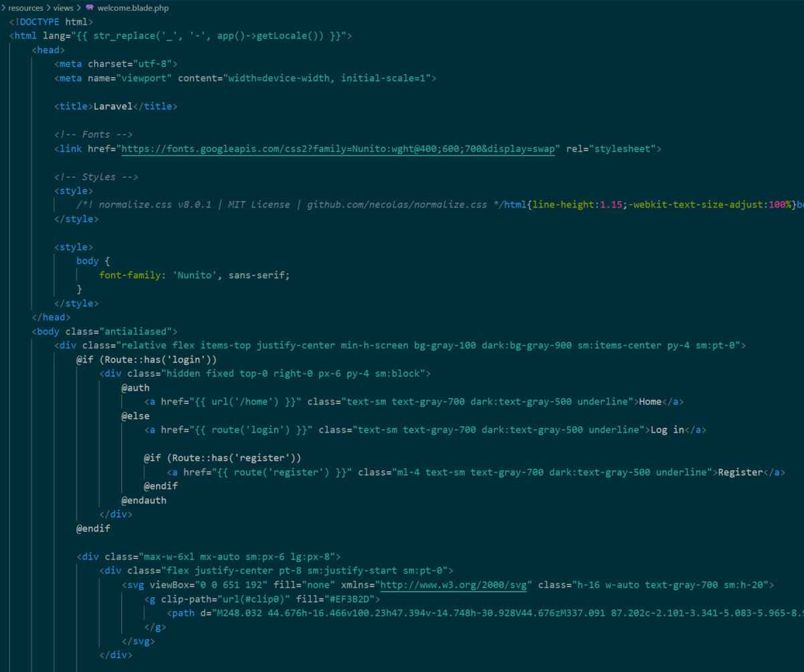Click the closing </svg> tag
This screenshot has width=804, height=672.
[x=138, y=641]
